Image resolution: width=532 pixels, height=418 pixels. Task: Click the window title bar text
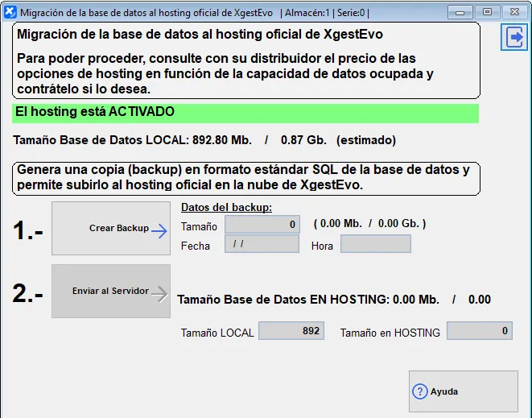click(x=193, y=13)
